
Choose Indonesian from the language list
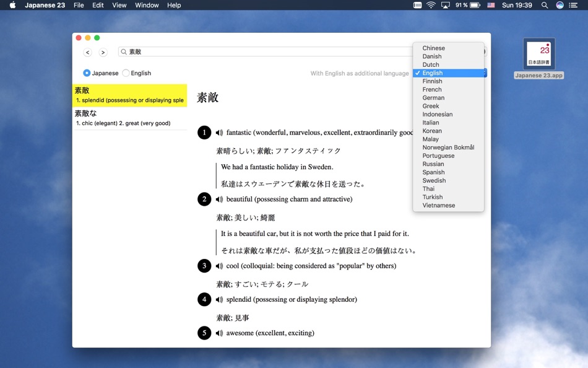(449, 114)
